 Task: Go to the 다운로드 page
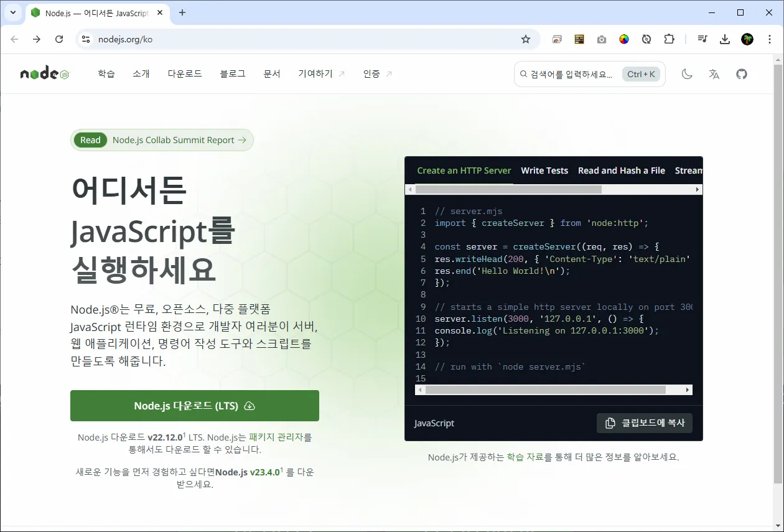185,74
